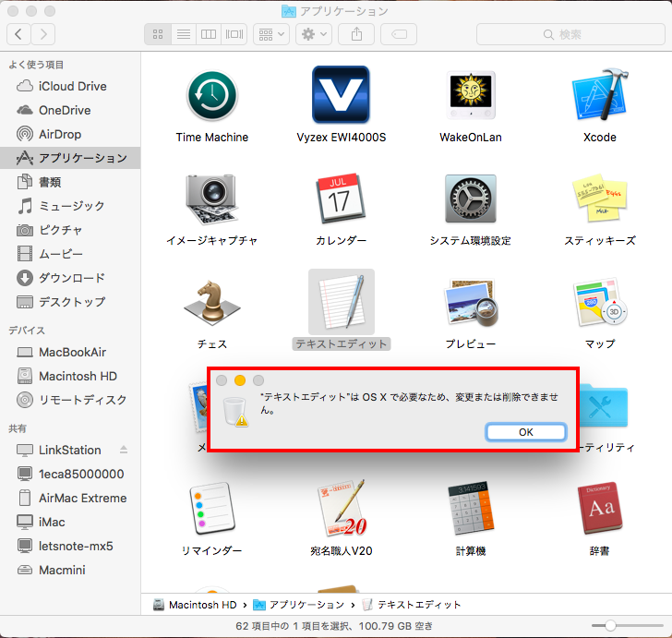672x638 pixels.
Task: Select AirMac Extreme in the sidebar
Action: tap(70, 498)
